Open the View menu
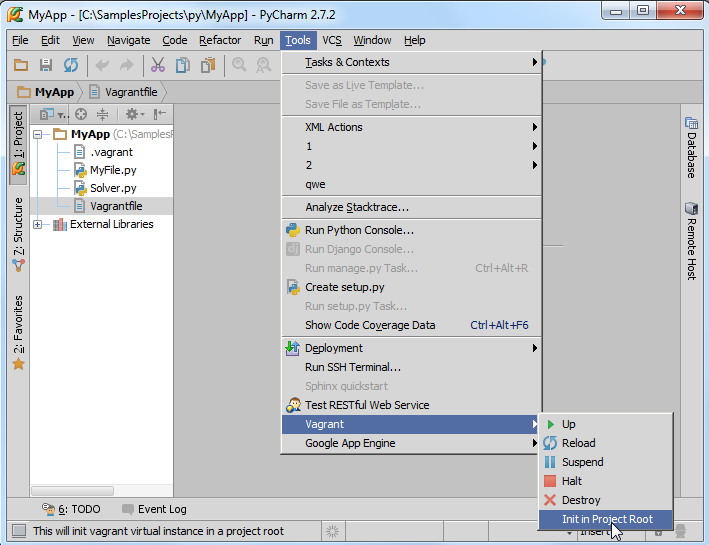The height and width of the screenshot is (545, 709). (x=83, y=40)
